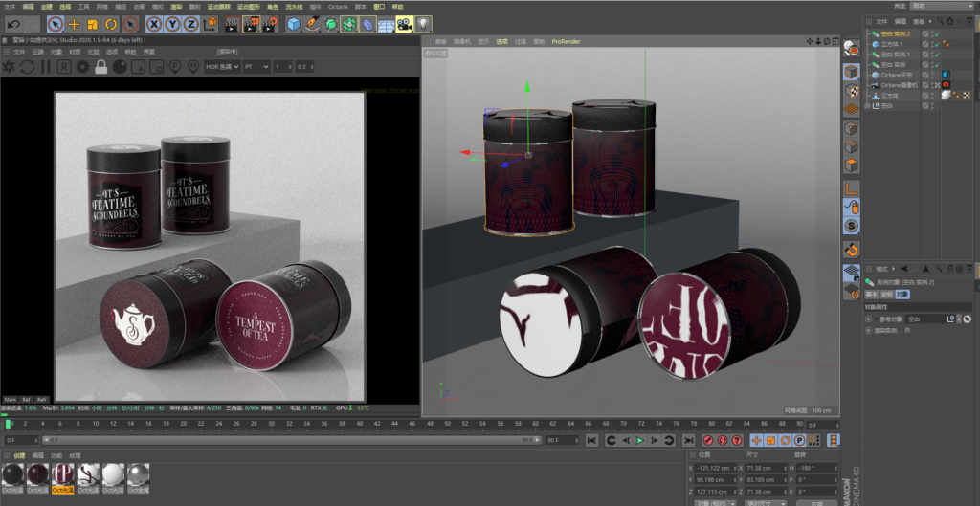980x506 pixels.
Task: Click the Undo arrow in top toolbar
Action: 12,23
